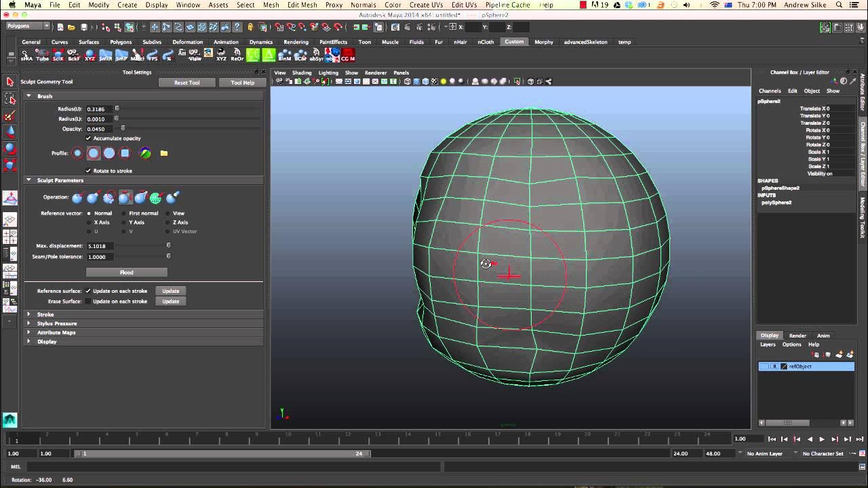This screenshot has height=488, width=868.
Task: Click the BinM shelf icon
Action: pos(285,55)
